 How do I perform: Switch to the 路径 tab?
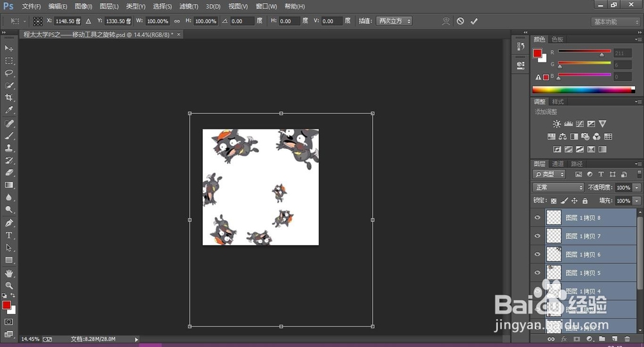[x=576, y=164]
